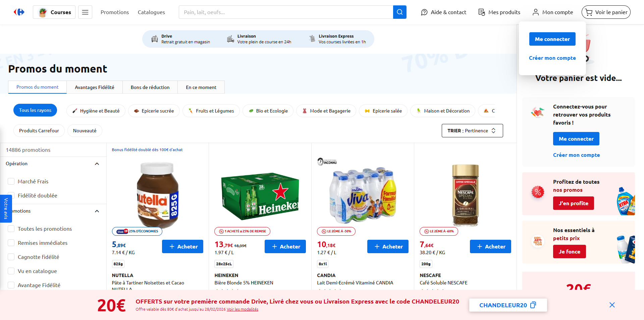
Task: Filter by Epicerie sucrée
Action: (154, 111)
